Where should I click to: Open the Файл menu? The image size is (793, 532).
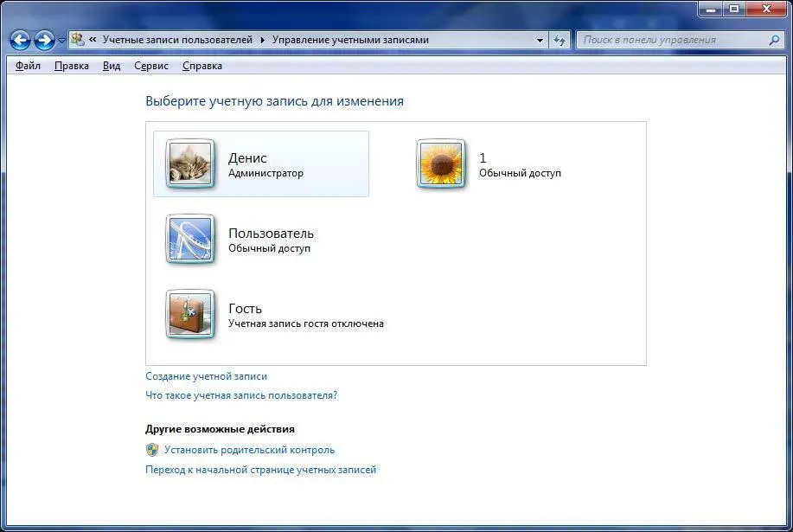(x=28, y=66)
